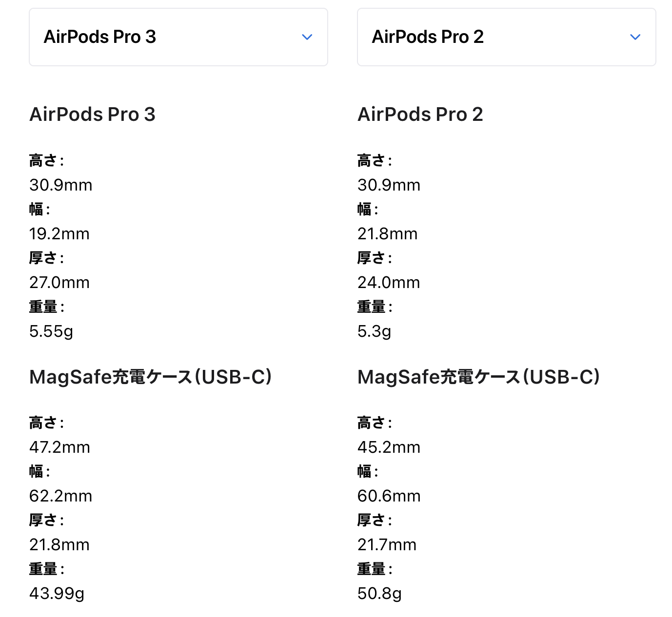
Task: Click the 60.6mm case width value
Action: point(389,496)
